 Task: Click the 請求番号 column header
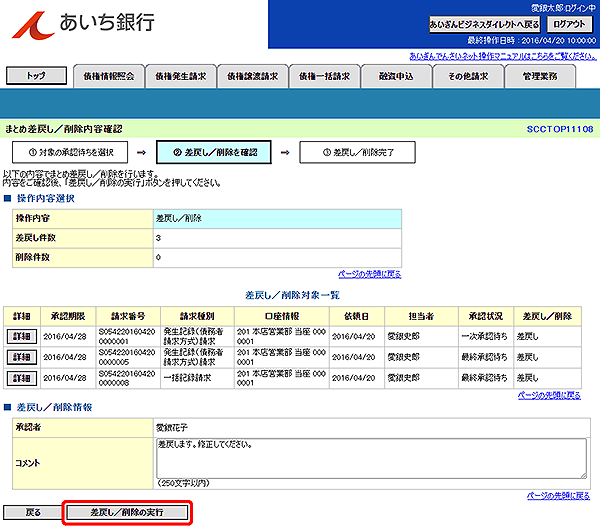coord(128,316)
